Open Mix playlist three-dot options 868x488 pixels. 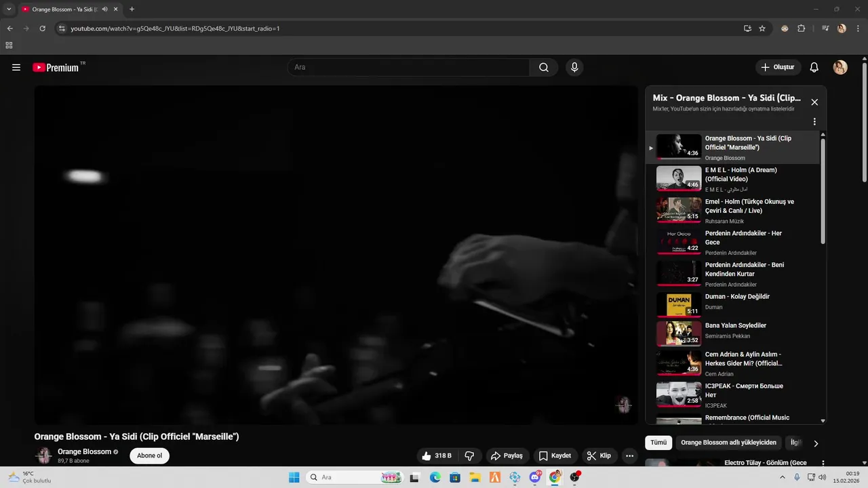[x=814, y=122]
